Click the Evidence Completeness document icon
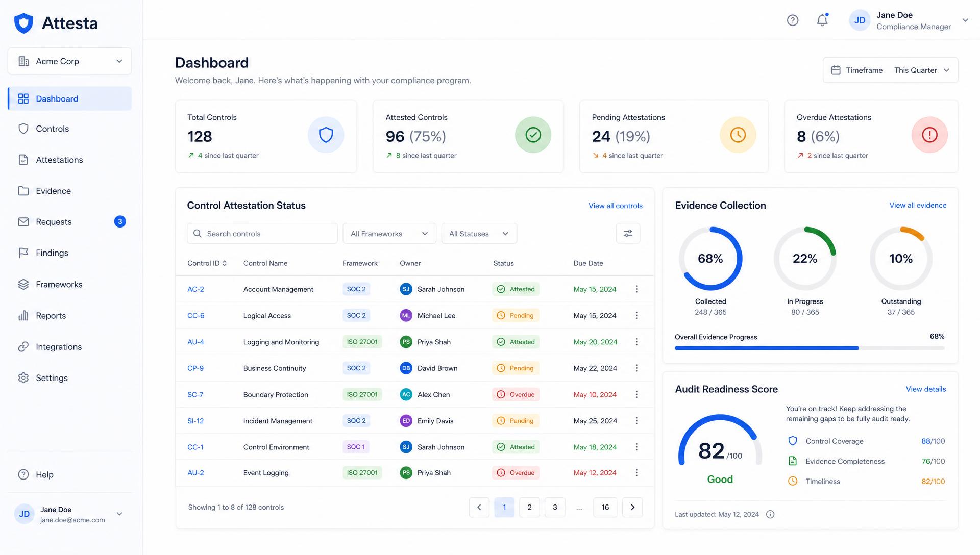Viewport: 980px width, 555px height. [793, 461]
